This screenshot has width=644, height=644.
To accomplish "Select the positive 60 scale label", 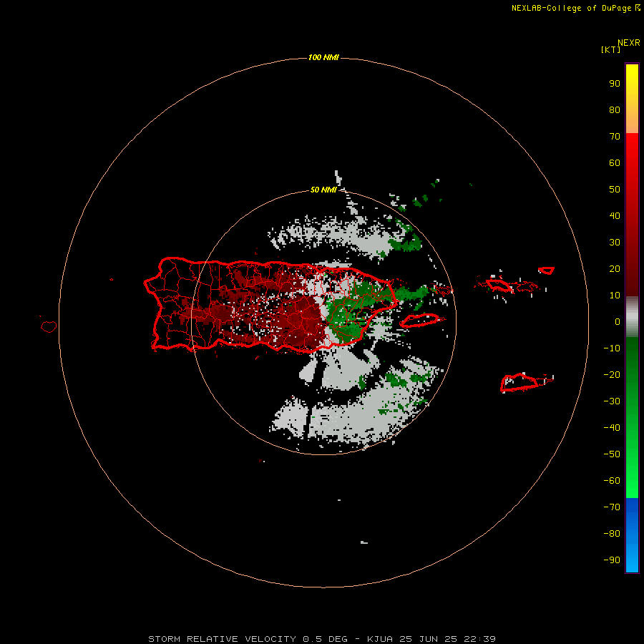I will pyautogui.click(x=615, y=162).
